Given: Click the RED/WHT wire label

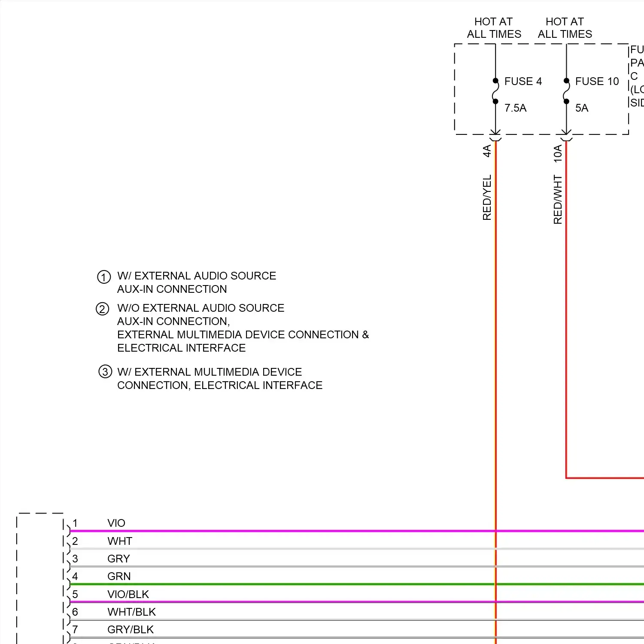Looking at the screenshot, I should click(x=558, y=199).
